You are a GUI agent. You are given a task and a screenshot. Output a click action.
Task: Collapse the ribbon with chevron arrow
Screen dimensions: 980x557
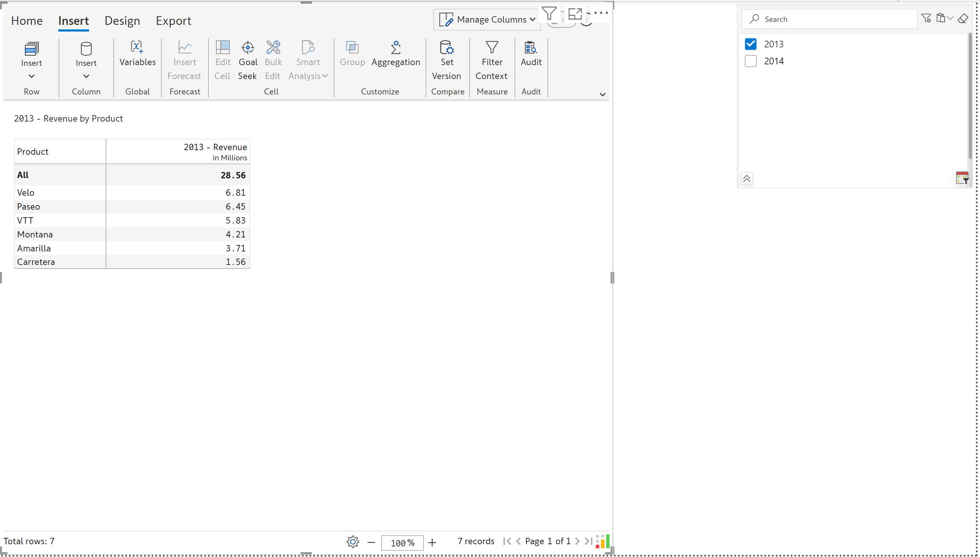tap(602, 94)
